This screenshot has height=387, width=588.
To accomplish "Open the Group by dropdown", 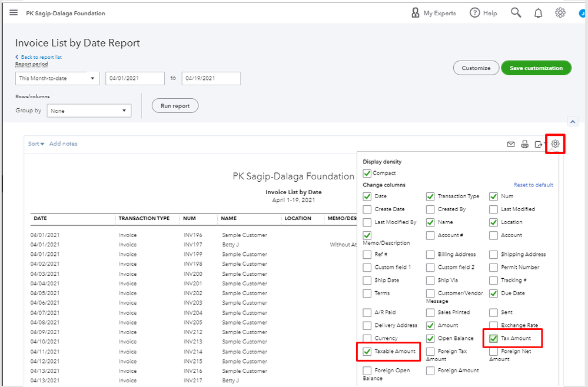I will tap(89, 111).
